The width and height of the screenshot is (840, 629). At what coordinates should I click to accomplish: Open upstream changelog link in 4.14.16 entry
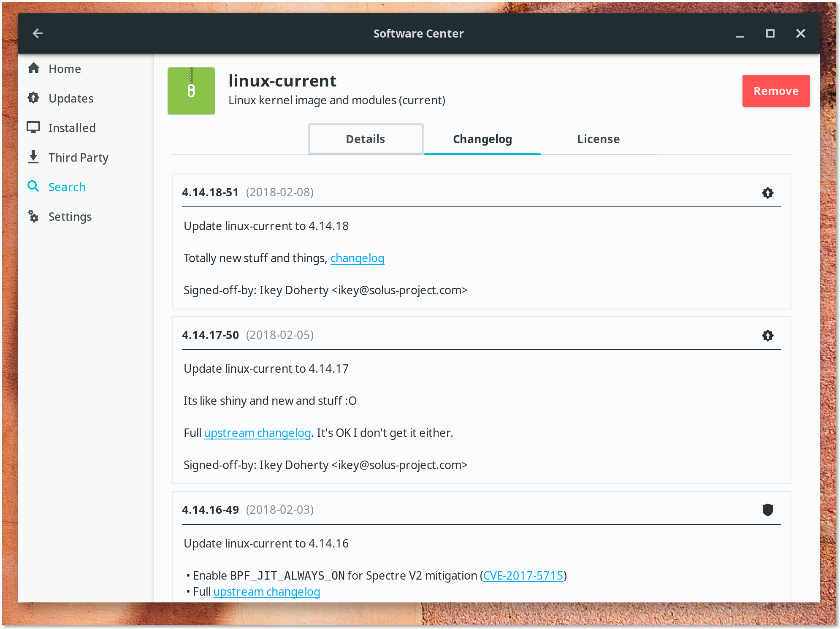pyautogui.click(x=267, y=591)
